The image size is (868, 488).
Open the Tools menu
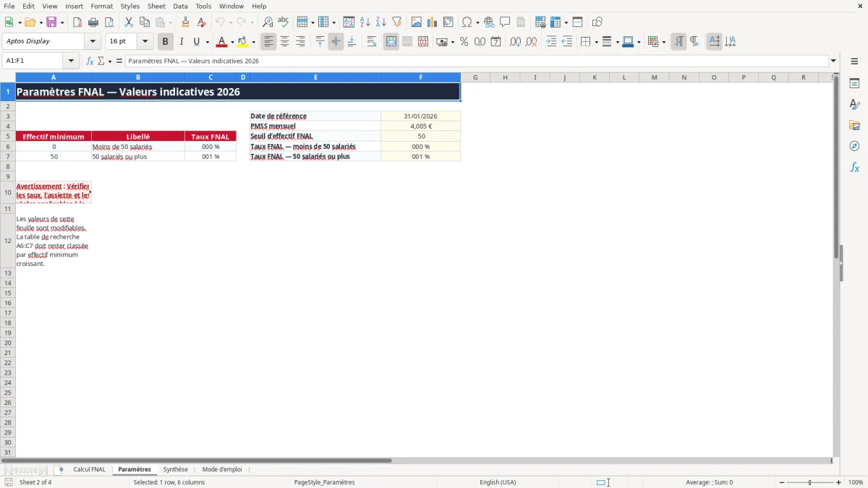pos(203,6)
